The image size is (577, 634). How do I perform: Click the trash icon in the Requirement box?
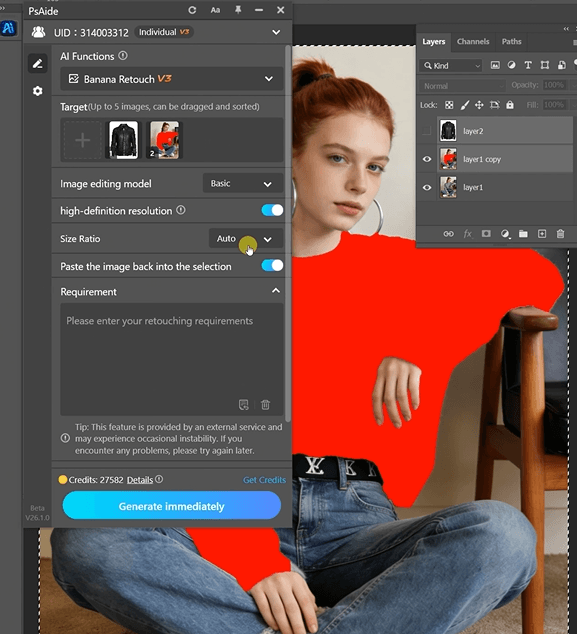(265, 404)
